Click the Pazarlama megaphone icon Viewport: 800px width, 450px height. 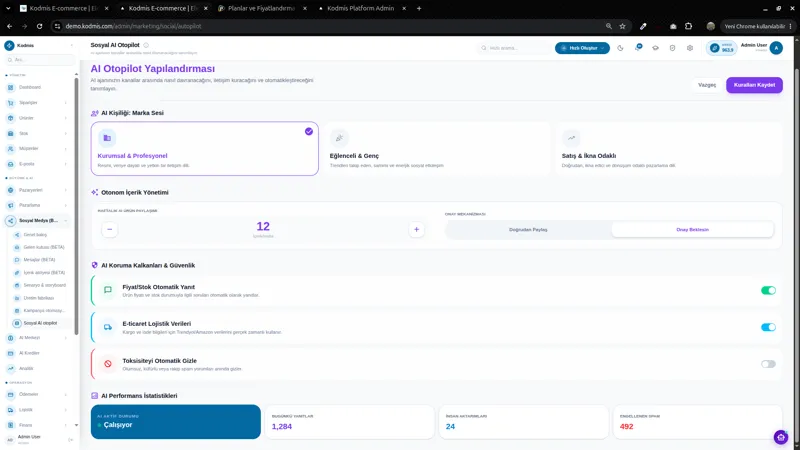pyautogui.click(x=10, y=205)
